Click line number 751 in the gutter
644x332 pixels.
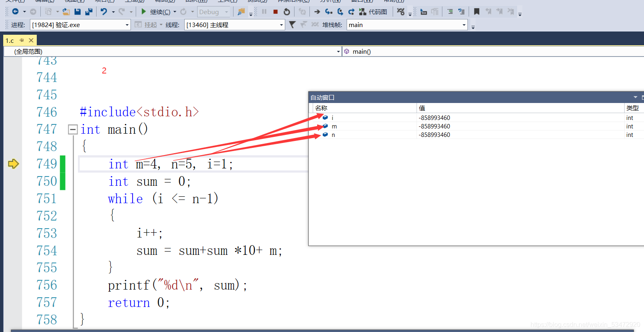[x=47, y=198]
